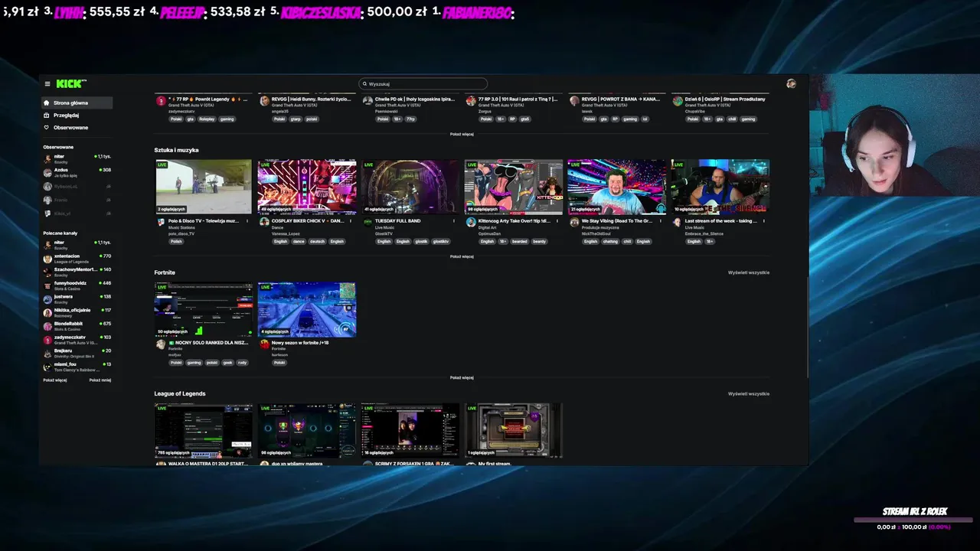The image size is (980, 551).
Task: Open miami_fou recommended channel
Action: (77, 367)
